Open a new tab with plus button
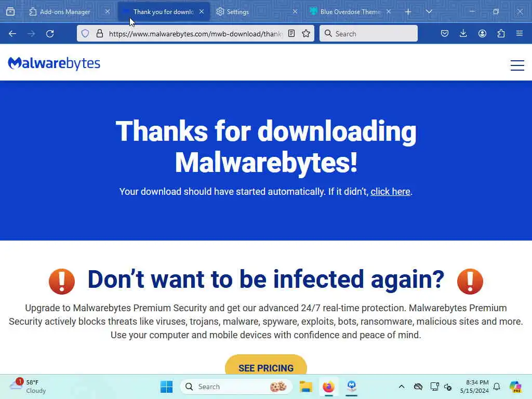This screenshot has width=532, height=399. pyautogui.click(x=408, y=12)
